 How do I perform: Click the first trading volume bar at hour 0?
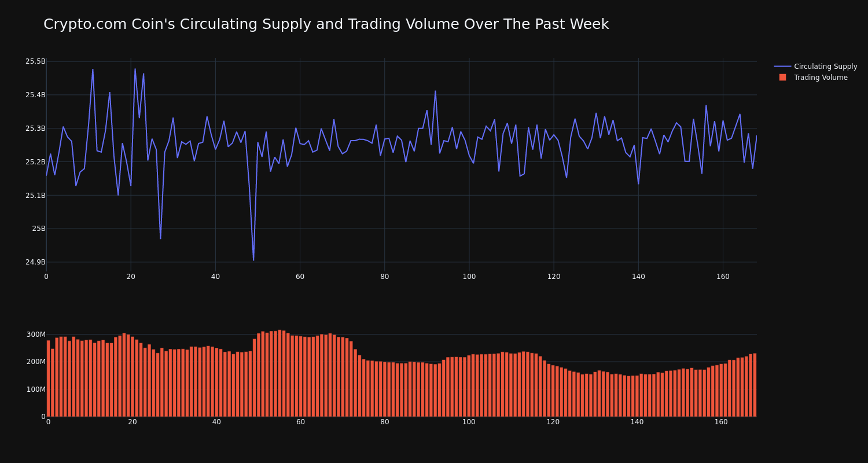(48, 379)
